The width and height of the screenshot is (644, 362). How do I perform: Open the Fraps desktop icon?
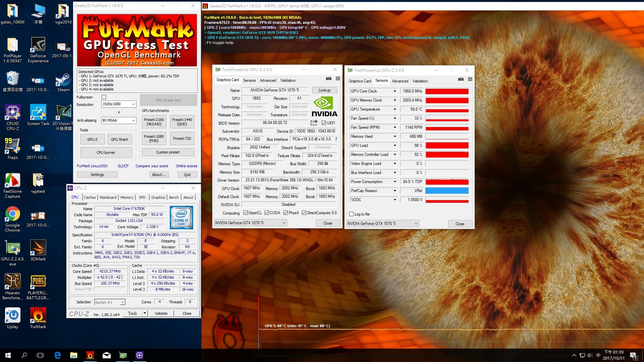click(x=12, y=149)
